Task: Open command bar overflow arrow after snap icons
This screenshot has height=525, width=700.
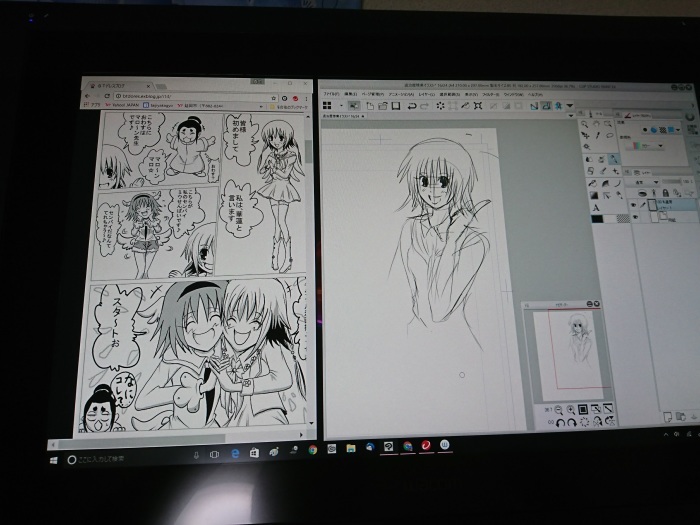Action: click(x=570, y=106)
